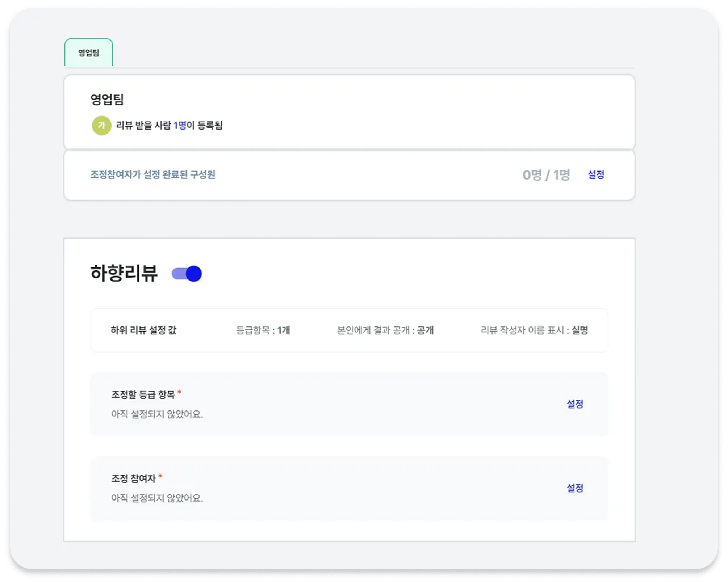Viewport: 728px width, 582px height.
Task: Click 설정 link for 조정 참여자
Action: point(575,488)
